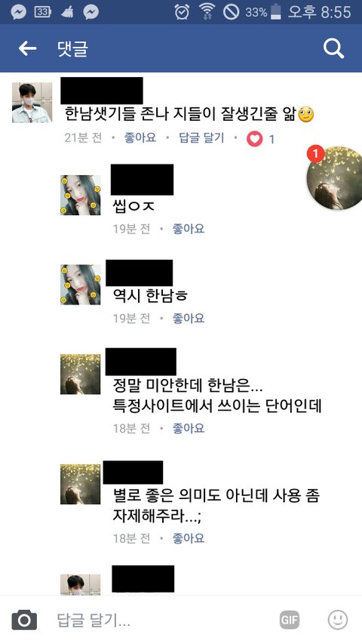
Task: Open profile photo beside the 씹ㅇㅈ reply
Action: [81, 195]
